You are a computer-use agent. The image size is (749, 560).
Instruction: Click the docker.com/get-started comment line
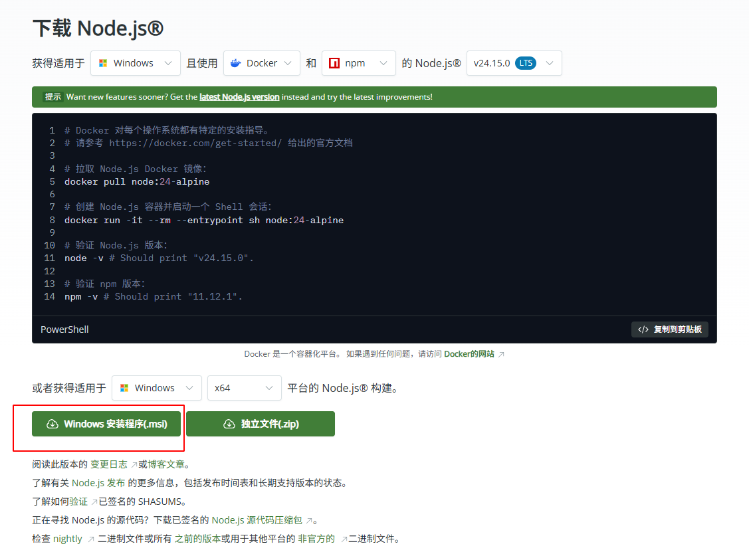pyautogui.click(x=209, y=143)
